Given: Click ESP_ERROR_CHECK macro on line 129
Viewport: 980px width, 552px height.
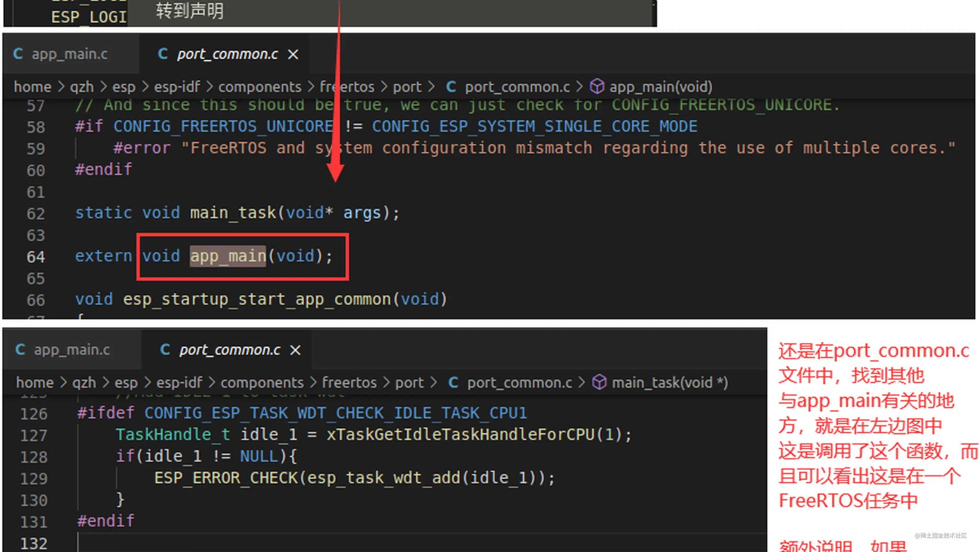Looking at the screenshot, I should point(226,478).
